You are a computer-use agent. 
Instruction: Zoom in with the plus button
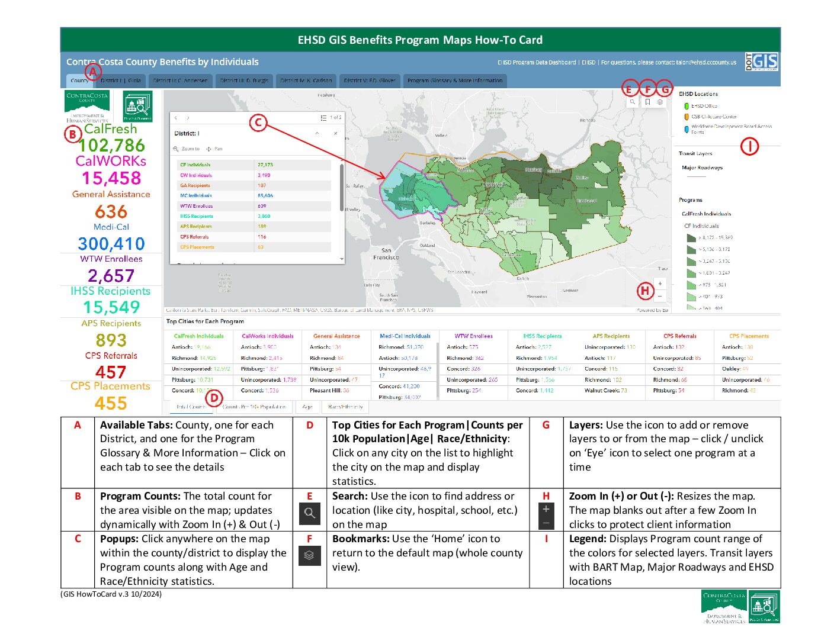(660, 284)
